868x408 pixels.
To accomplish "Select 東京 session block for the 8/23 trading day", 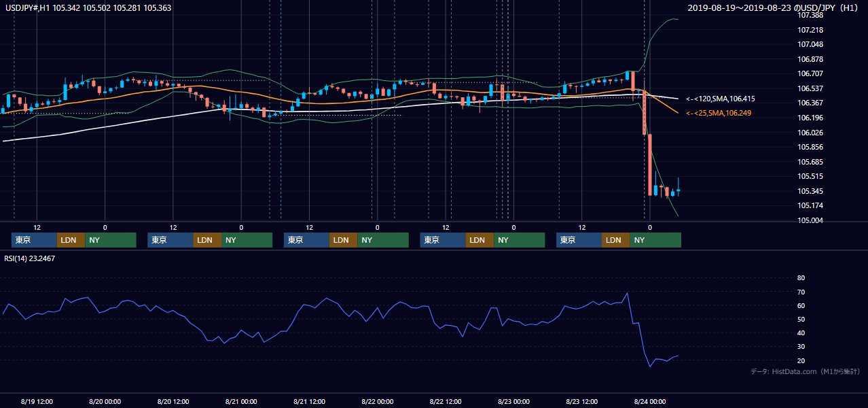I will [579, 240].
